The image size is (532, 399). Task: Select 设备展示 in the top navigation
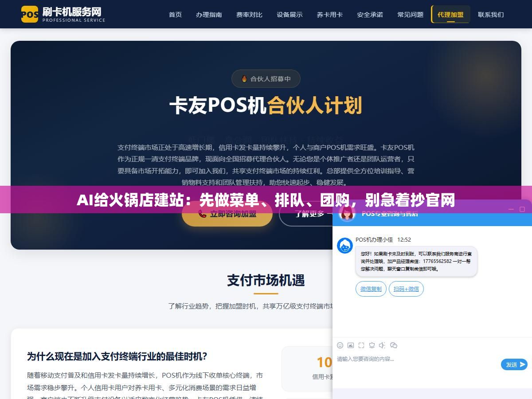(289, 15)
